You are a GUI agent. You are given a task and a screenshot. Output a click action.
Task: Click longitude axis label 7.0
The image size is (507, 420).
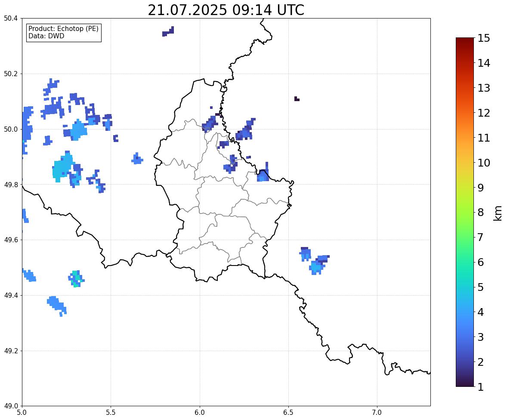click(377, 413)
